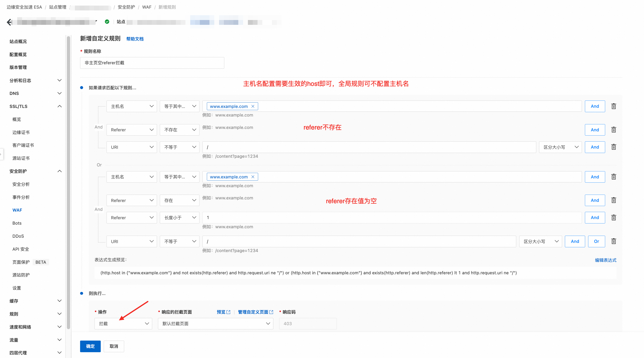Delete the Referer 长度小于 condition row
Image resolution: width=644 pixels, height=358 pixels.
pyautogui.click(x=614, y=217)
